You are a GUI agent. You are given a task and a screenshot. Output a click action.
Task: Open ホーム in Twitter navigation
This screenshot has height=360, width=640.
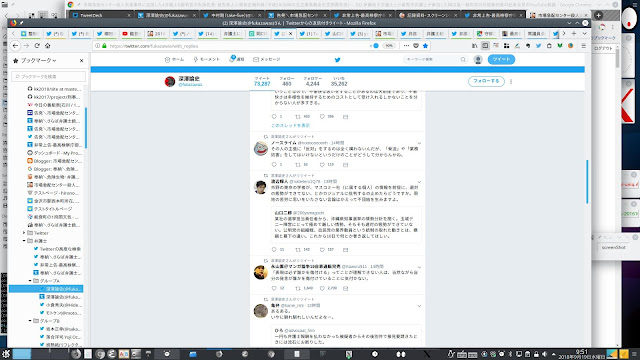point(174,60)
